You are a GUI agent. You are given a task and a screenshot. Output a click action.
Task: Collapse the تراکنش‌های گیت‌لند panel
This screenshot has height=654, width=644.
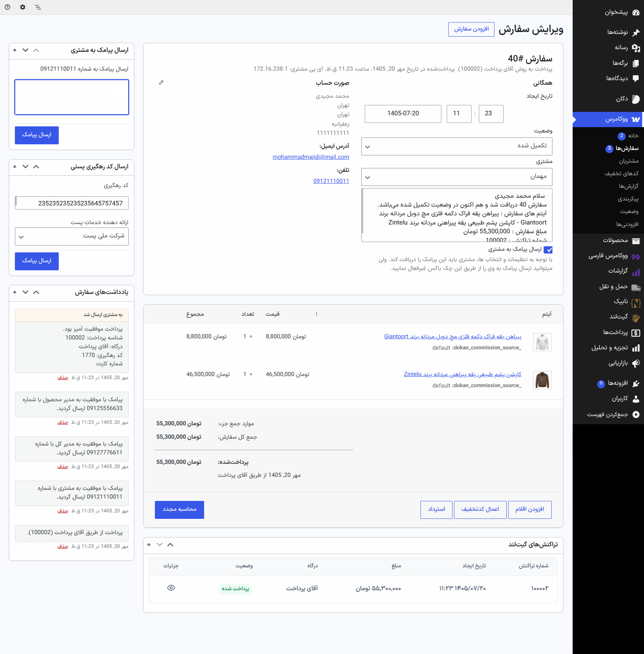149,544
